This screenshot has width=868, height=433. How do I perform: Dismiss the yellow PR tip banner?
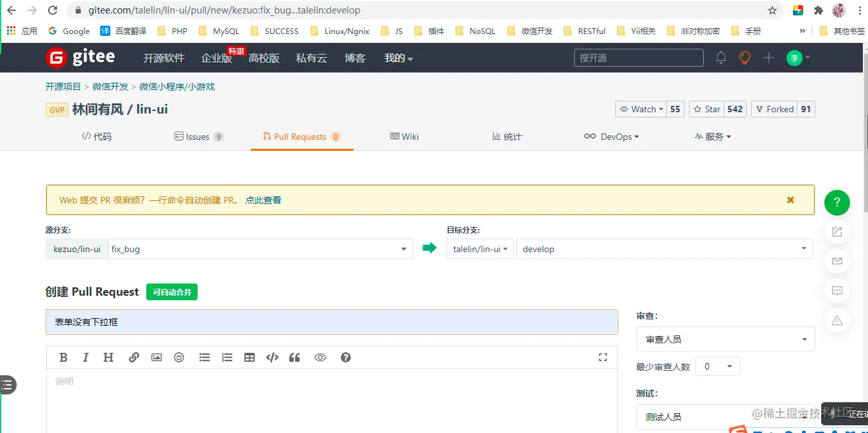pyautogui.click(x=790, y=200)
